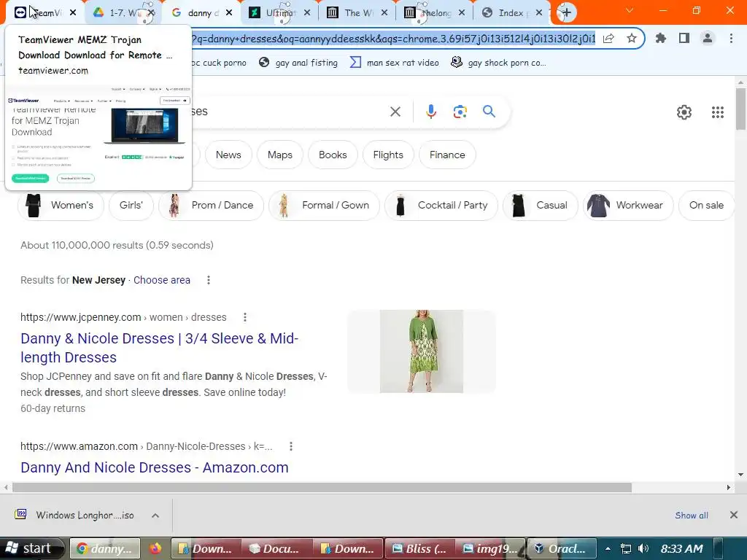Image resolution: width=747 pixels, height=560 pixels.
Task: Filter results by Books
Action: tap(333, 155)
